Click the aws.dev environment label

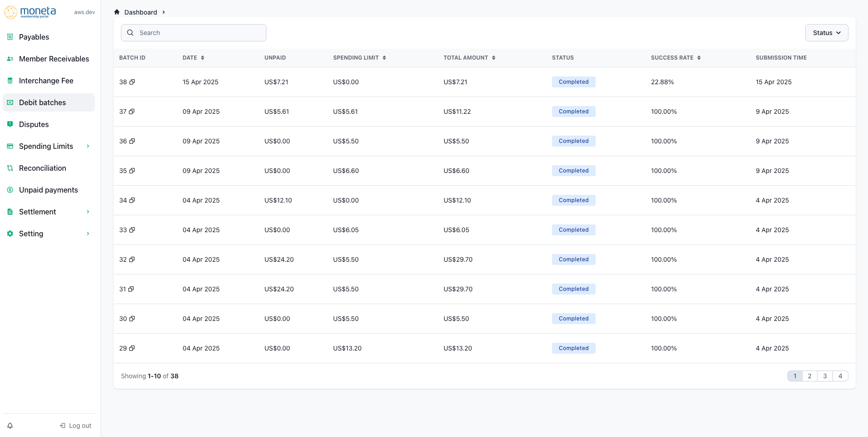pos(85,12)
